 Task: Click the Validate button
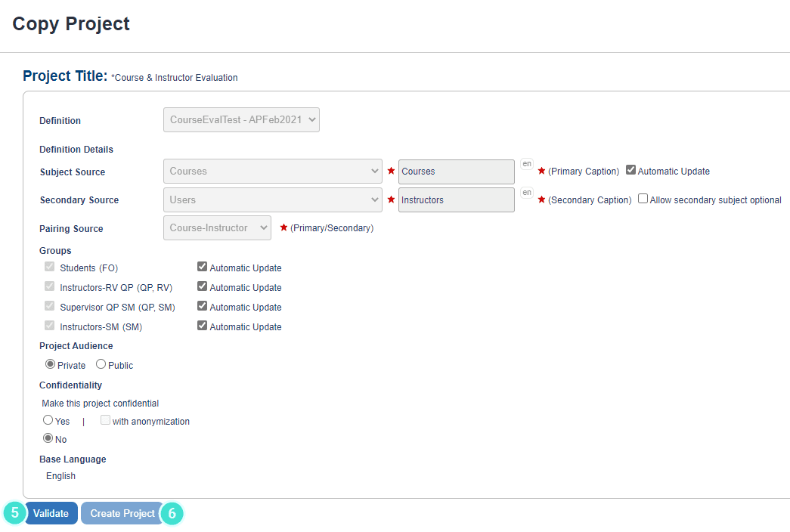51,513
